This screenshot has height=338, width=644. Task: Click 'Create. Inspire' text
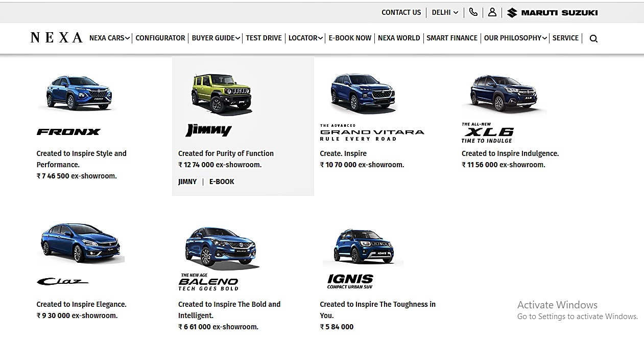[x=343, y=153]
